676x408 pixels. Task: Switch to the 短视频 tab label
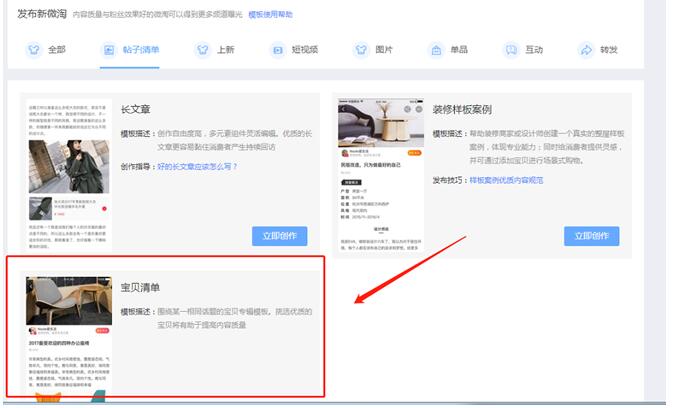coord(306,50)
